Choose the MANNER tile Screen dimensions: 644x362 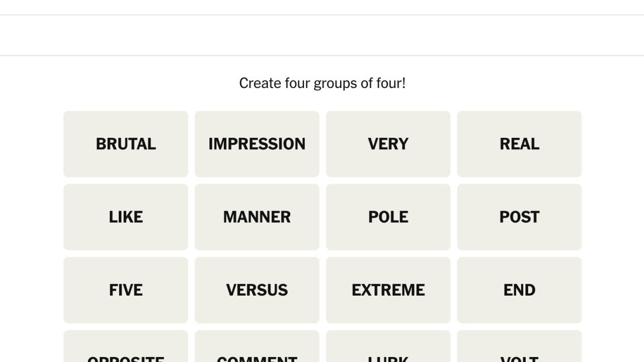[x=257, y=217]
